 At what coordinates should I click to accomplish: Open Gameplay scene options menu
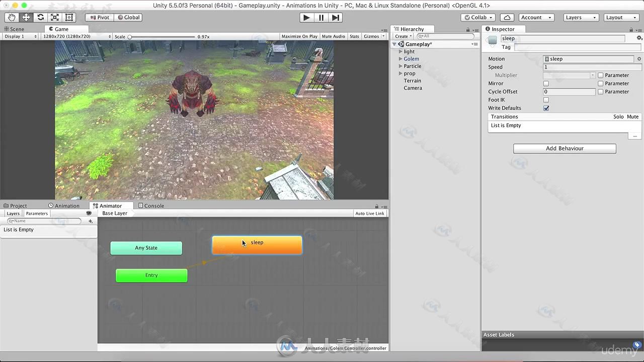click(x=474, y=44)
